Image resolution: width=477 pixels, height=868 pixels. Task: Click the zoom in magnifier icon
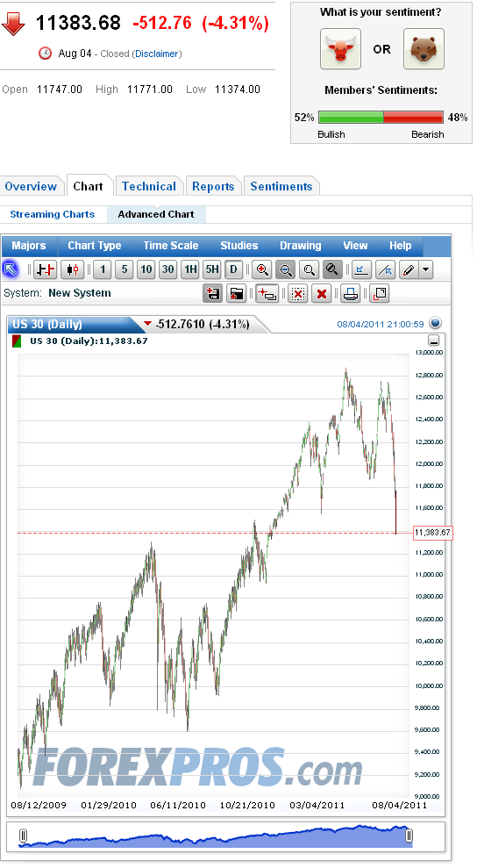[x=262, y=269]
